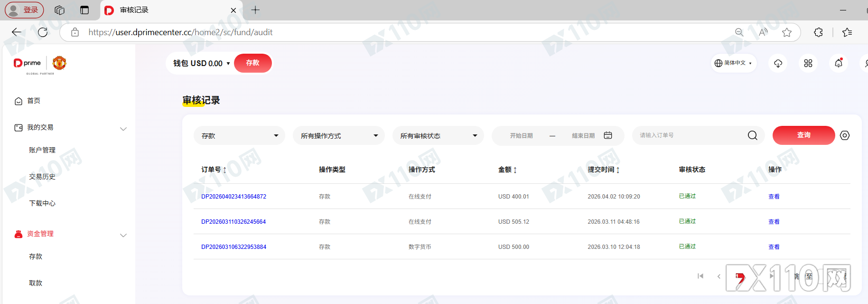Close the 审核记录 tab
Image resolution: width=868 pixels, height=304 pixels.
click(233, 10)
